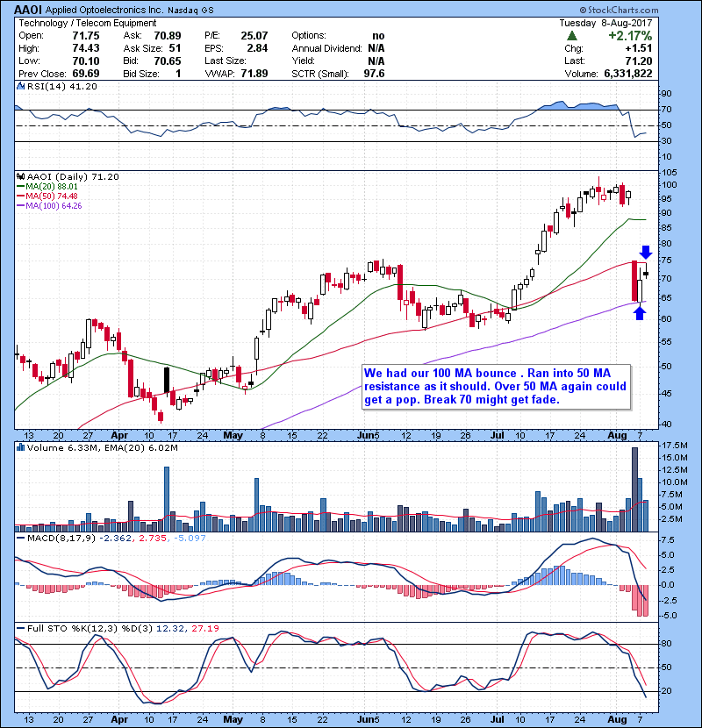Click the green MA(20) legend line marker
Screen dimensions: 702x728
click(x=21, y=186)
